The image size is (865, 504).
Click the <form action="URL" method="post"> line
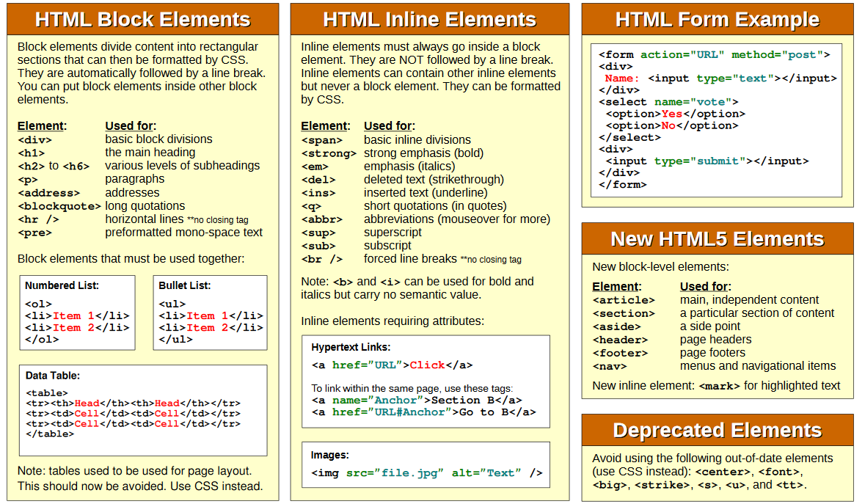coord(715,54)
